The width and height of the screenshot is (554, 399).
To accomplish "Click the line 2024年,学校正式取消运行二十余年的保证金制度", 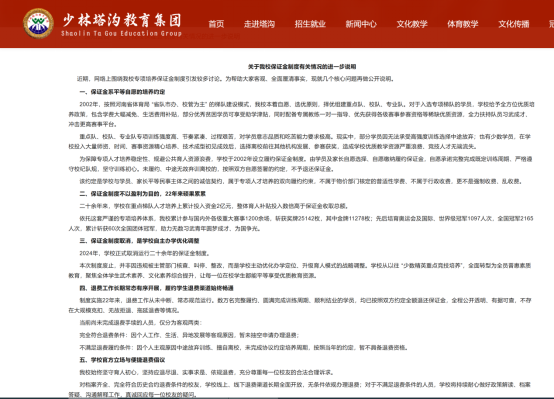I will tap(145, 253).
